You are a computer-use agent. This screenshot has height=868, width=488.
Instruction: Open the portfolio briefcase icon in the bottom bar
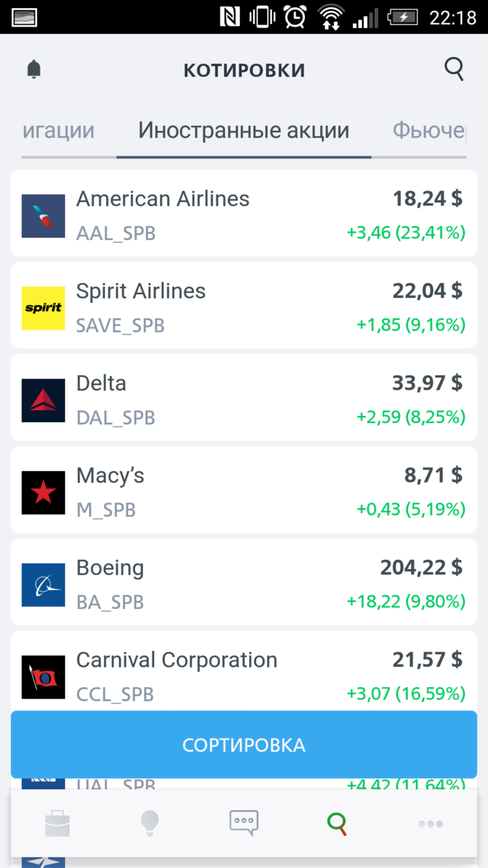pos(58,823)
